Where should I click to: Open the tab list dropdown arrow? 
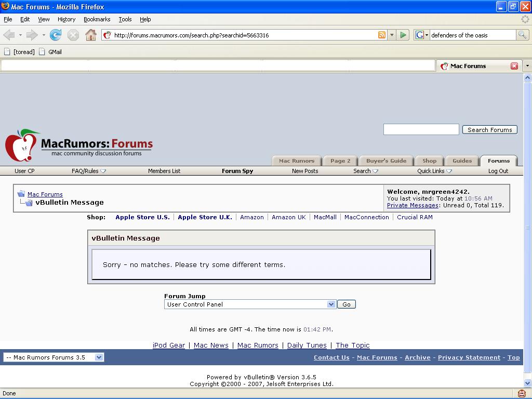coord(527,66)
